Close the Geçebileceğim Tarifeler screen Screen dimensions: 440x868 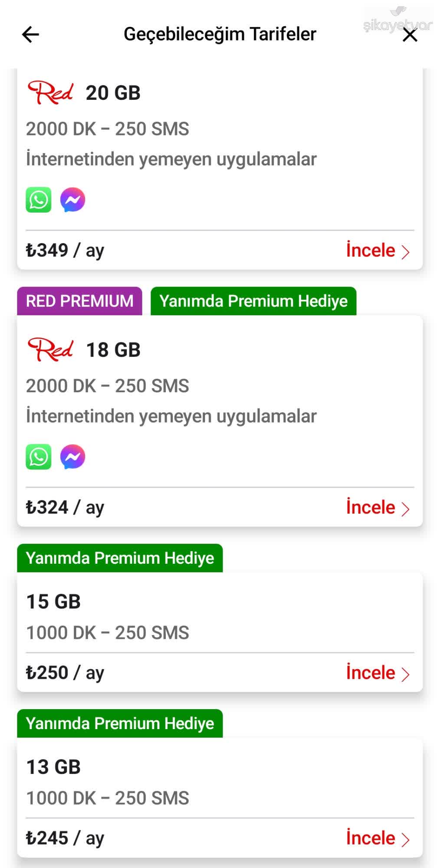pyautogui.click(x=410, y=35)
